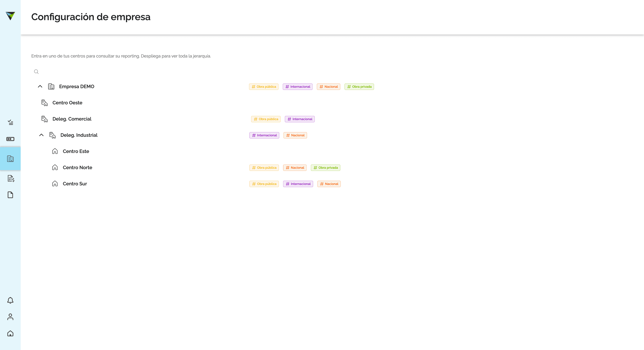
Task: Click Obra privada tag on Empresa DEMO
Action: [x=359, y=87]
